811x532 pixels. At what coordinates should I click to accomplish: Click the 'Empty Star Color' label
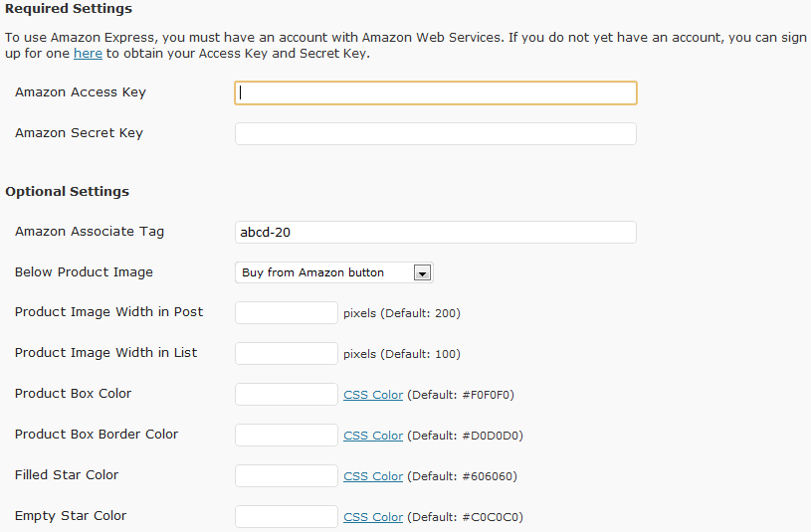point(71,516)
